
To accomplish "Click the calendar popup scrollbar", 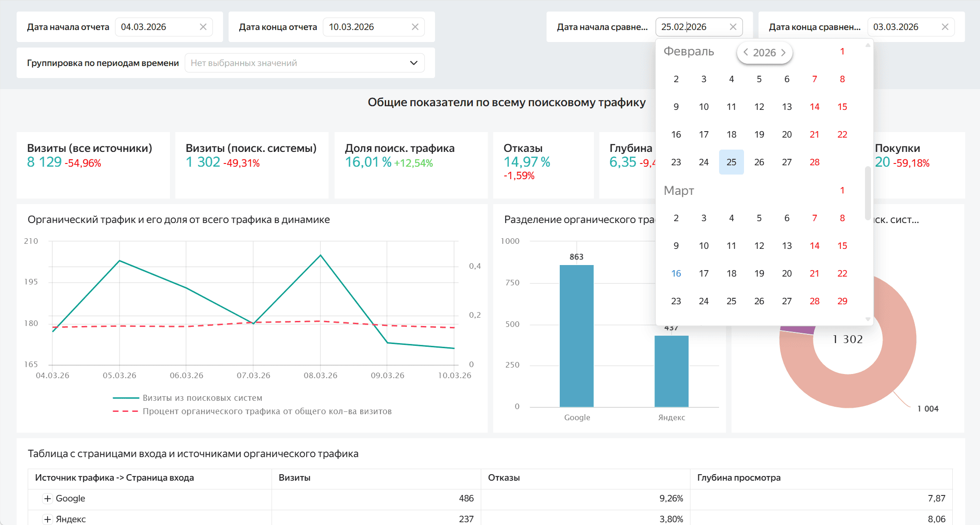I will [868, 194].
